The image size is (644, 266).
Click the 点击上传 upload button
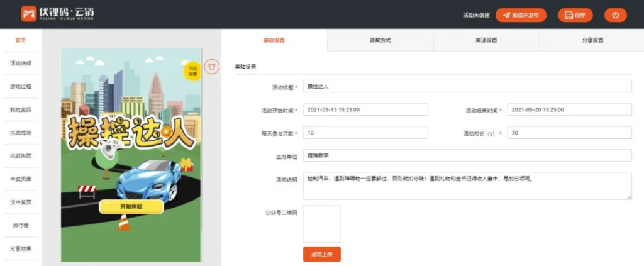(x=321, y=254)
